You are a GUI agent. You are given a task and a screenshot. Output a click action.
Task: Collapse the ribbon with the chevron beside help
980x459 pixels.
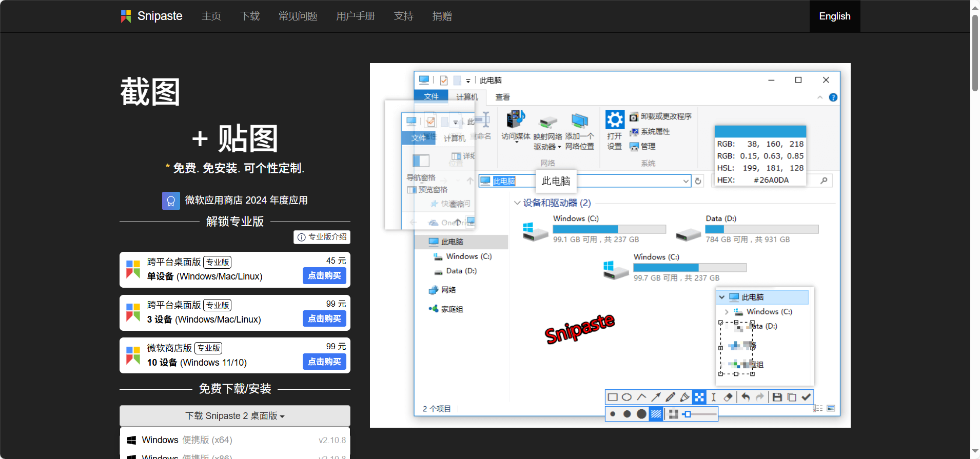coord(820,97)
